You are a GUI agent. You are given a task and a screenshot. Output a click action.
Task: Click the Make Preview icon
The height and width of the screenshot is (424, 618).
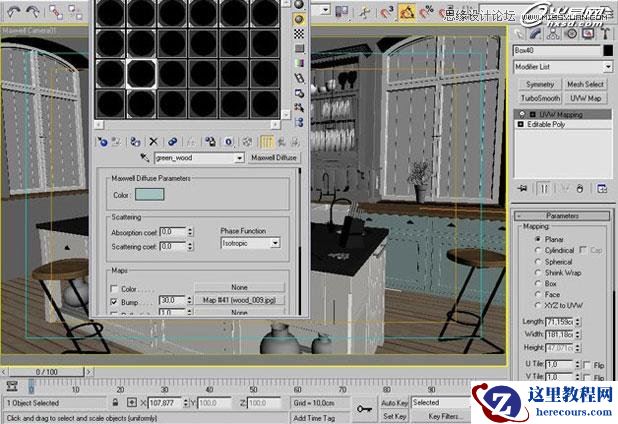(x=299, y=78)
